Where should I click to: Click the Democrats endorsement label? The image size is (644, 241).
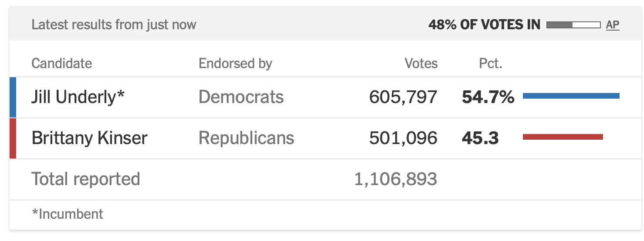(x=241, y=97)
